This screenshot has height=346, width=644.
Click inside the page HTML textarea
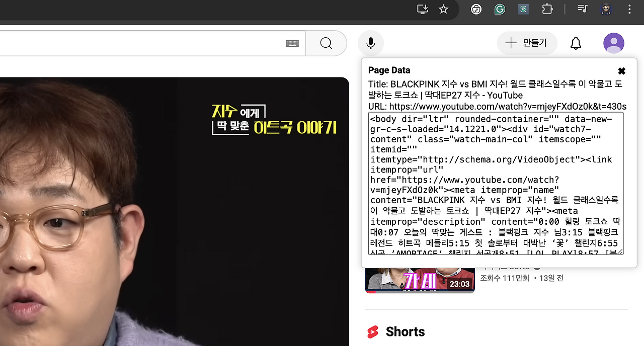[496, 184]
